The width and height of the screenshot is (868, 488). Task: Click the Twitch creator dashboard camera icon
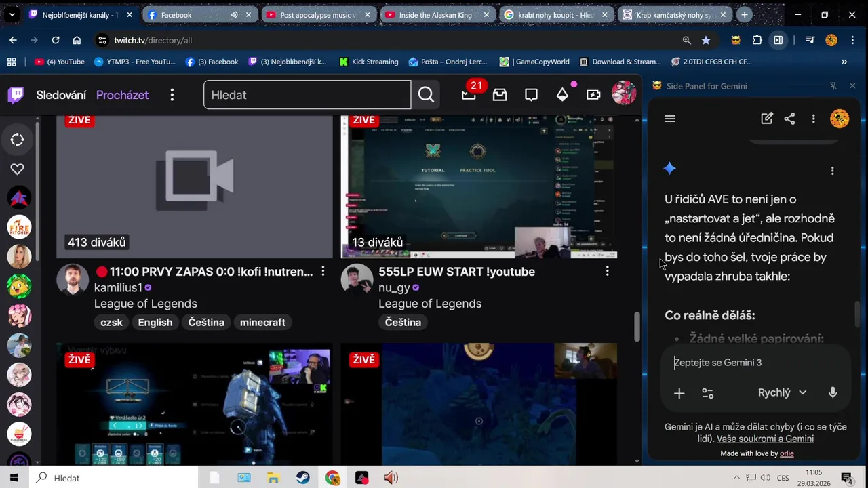tap(593, 95)
